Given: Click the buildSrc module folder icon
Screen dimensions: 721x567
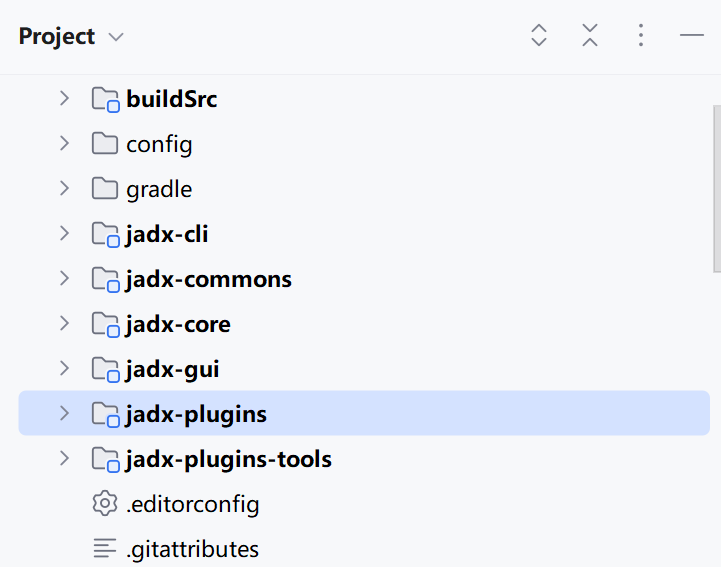Looking at the screenshot, I should coord(105,99).
